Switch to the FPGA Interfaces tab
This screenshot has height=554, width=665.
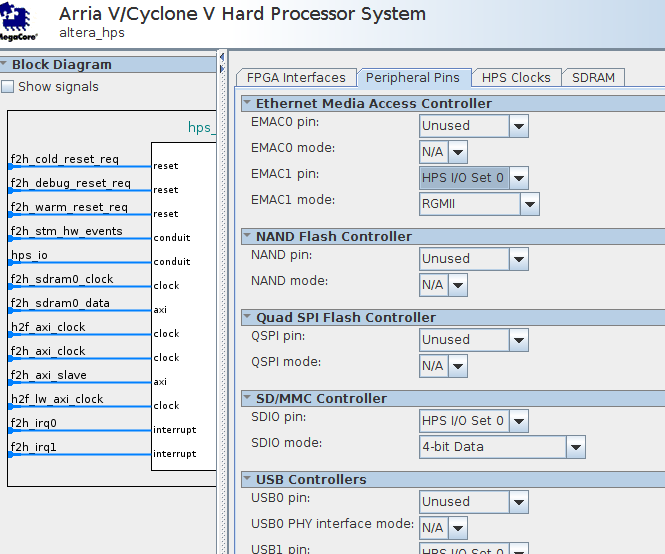pyautogui.click(x=296, y=78)
